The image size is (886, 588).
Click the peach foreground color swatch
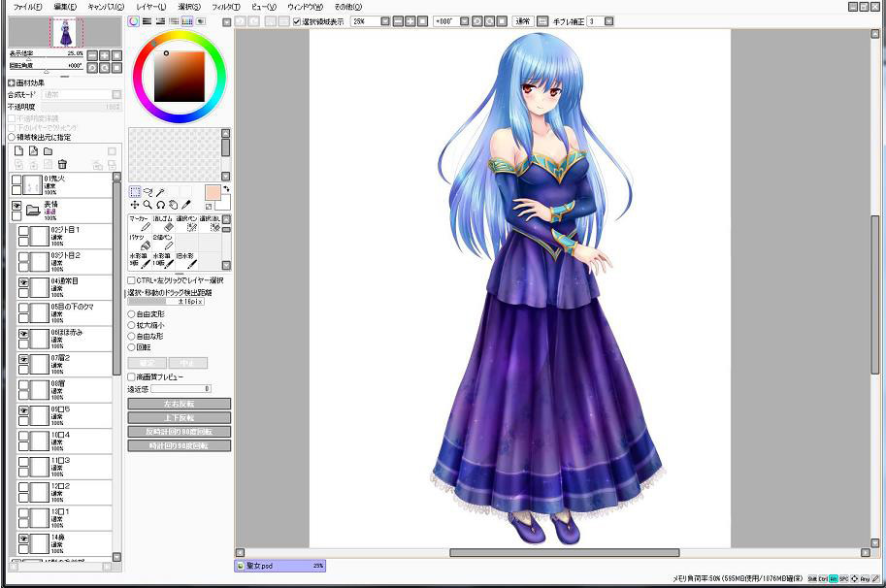pos(213,192)
